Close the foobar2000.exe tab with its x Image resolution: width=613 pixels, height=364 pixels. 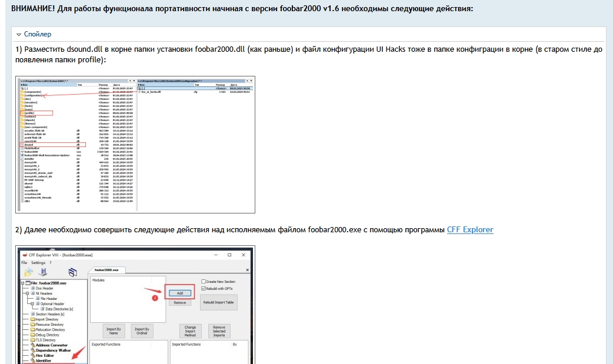click(x=247, y=270)
